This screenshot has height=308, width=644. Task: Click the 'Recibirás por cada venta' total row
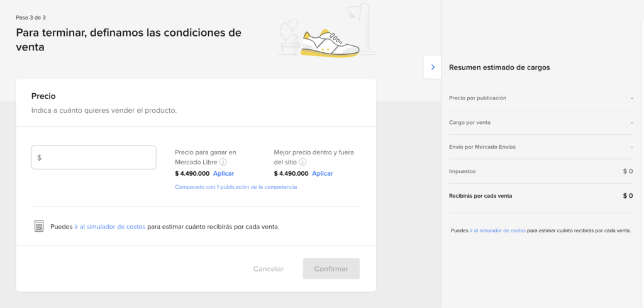(x=541, y=196)
